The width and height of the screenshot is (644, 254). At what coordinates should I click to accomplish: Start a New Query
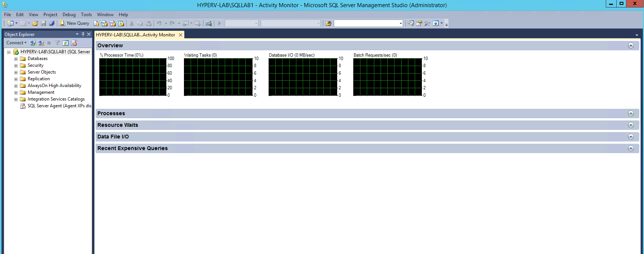click(75, 23)
